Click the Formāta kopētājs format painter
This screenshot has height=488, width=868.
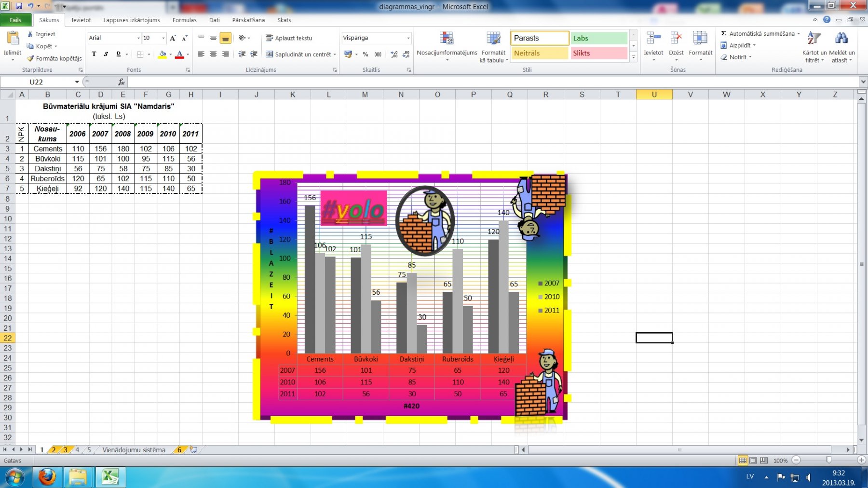[x=54, y=58]
